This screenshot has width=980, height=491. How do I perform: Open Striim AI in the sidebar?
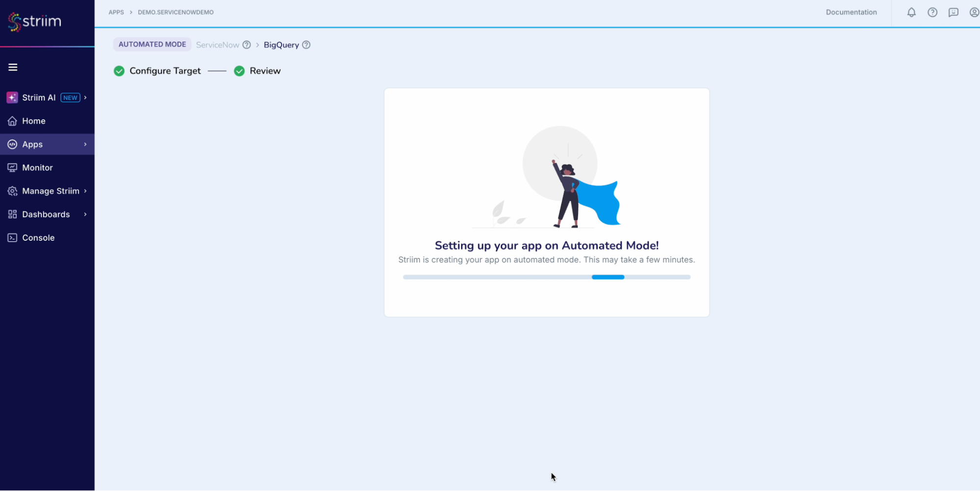[x=47, y=98]
